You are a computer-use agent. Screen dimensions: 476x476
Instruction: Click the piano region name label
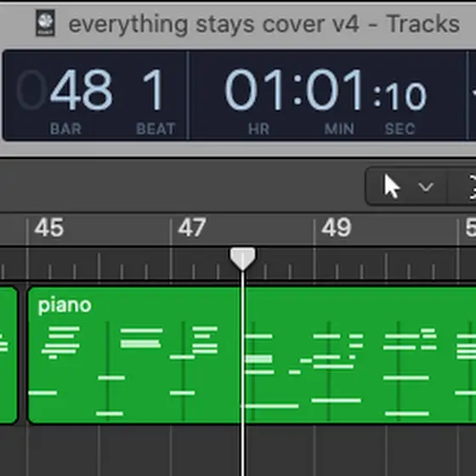coord(65,305)
